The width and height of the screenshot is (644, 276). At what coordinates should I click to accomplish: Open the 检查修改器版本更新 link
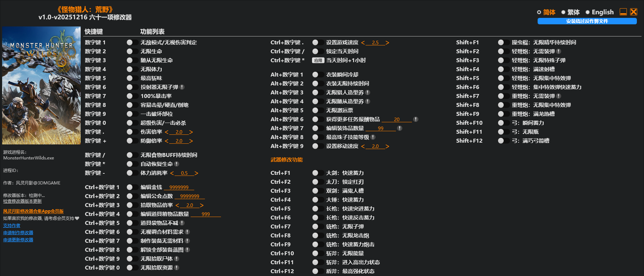pos(22,201)
